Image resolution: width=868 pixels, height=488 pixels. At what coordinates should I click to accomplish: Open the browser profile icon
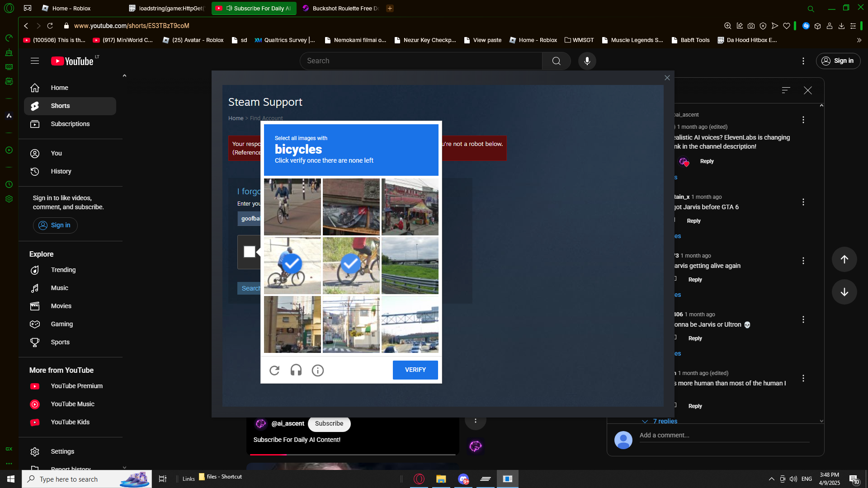830,26
